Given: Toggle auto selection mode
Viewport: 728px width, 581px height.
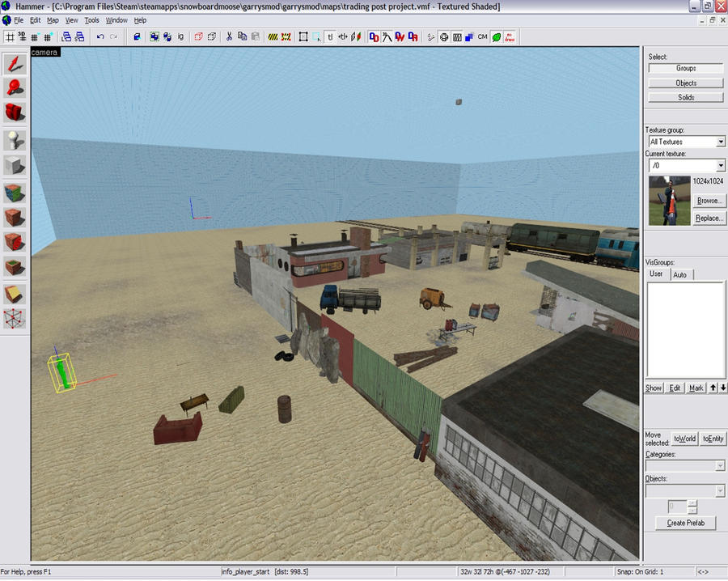Looking at the screenshot, I should pyautogui.click(x=316, y=36).
